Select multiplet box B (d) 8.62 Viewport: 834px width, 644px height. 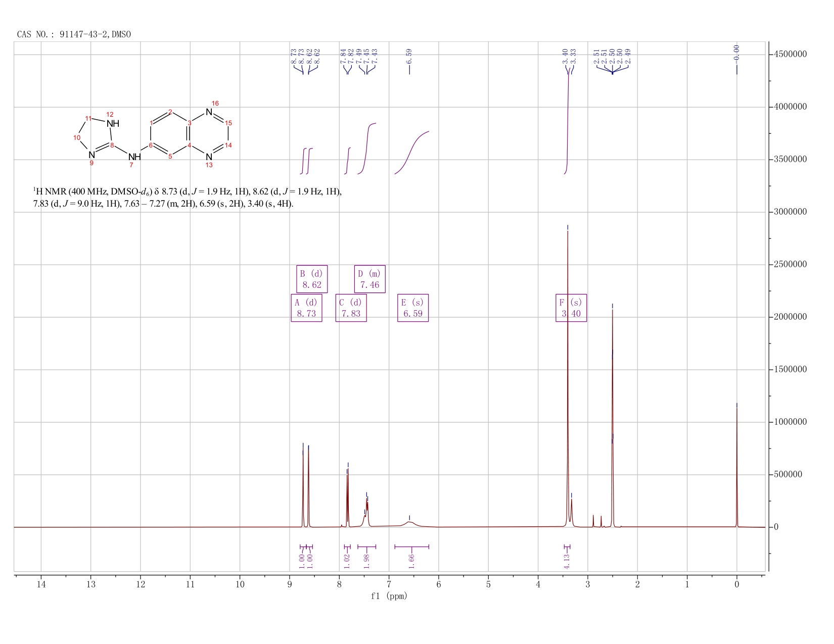click(x=312, y=279)
